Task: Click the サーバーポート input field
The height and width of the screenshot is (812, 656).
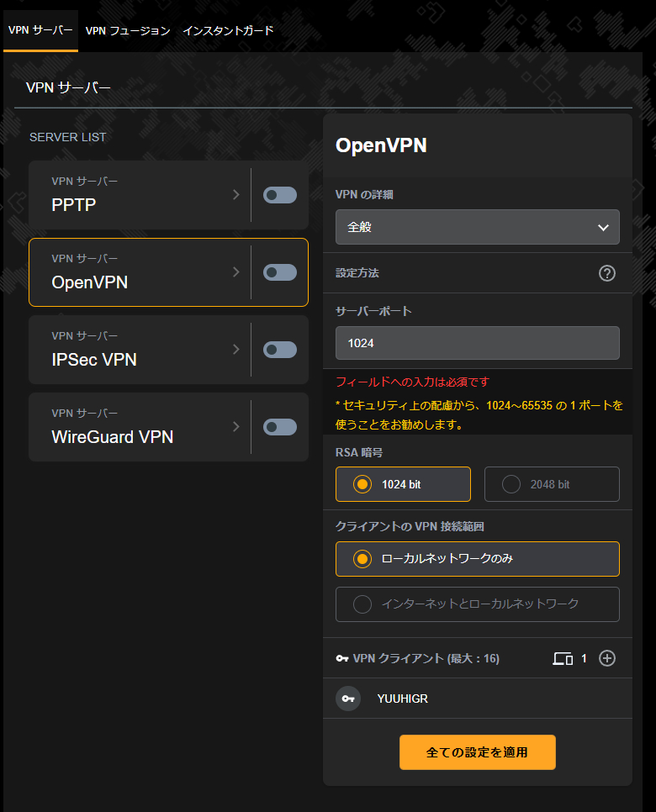Action: pos(477,343)
